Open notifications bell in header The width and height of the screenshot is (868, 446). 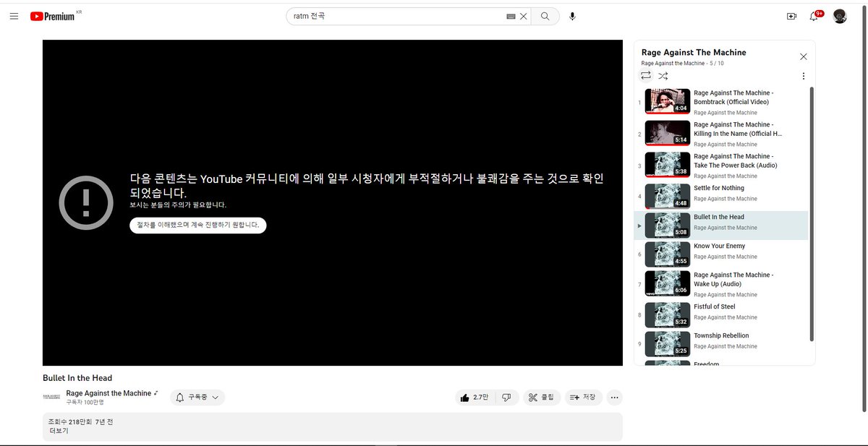click(x=814, y=16)
